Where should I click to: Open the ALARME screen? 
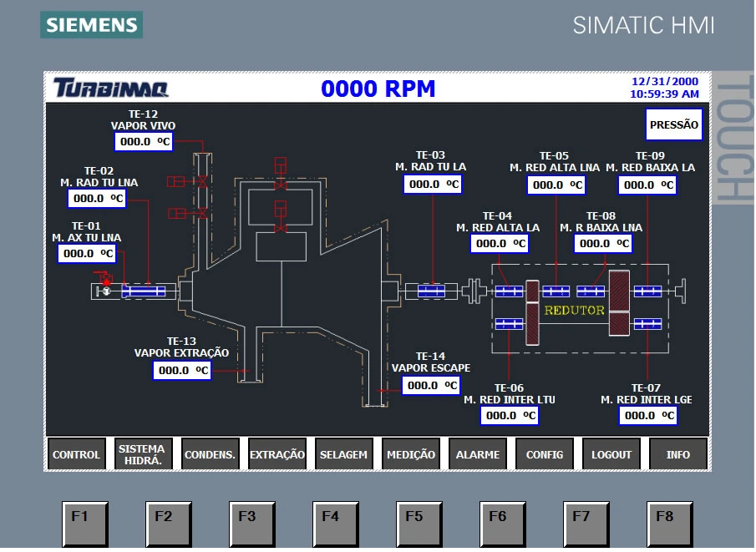point(477,453)
